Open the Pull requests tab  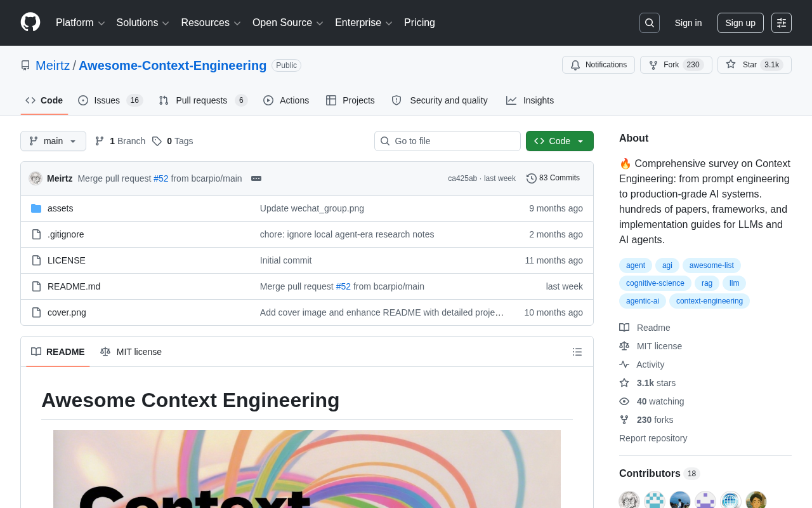click(x=203, y=100)
